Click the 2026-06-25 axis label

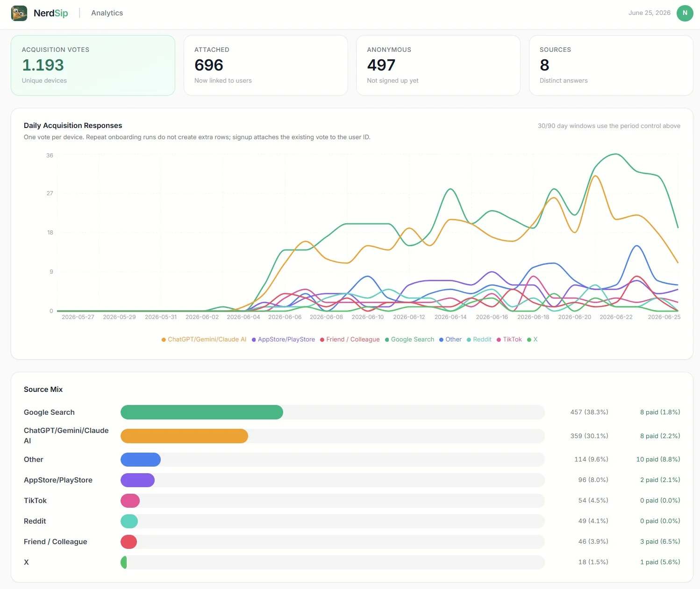[x=664, y=317]
